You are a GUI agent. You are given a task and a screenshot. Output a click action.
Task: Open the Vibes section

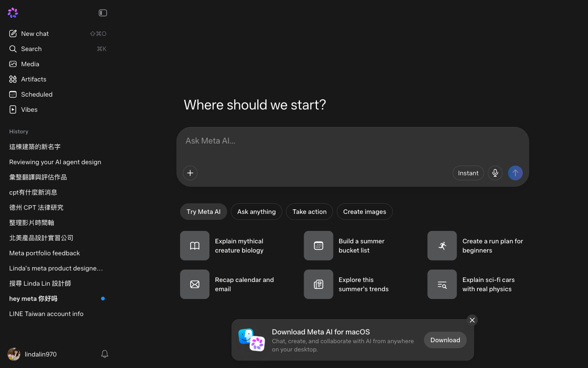tap(57, 109)
